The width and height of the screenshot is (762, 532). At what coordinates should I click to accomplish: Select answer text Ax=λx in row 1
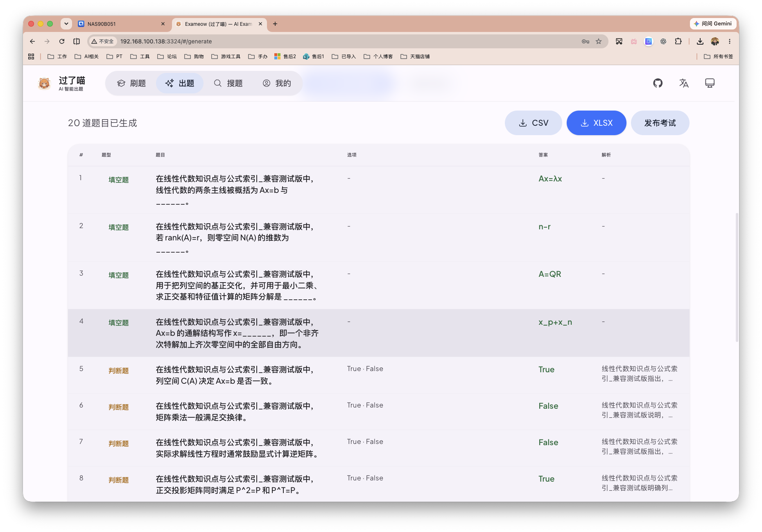pyautogui.click(x=550, y=179)
